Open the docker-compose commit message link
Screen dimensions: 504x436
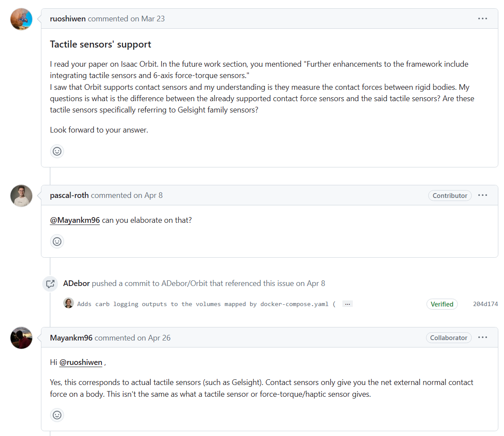(x=205, y=304)
